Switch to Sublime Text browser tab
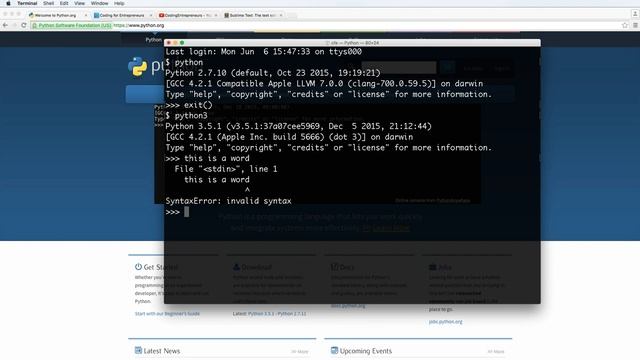This screenshot has height=360, width=640. point(252,15)
